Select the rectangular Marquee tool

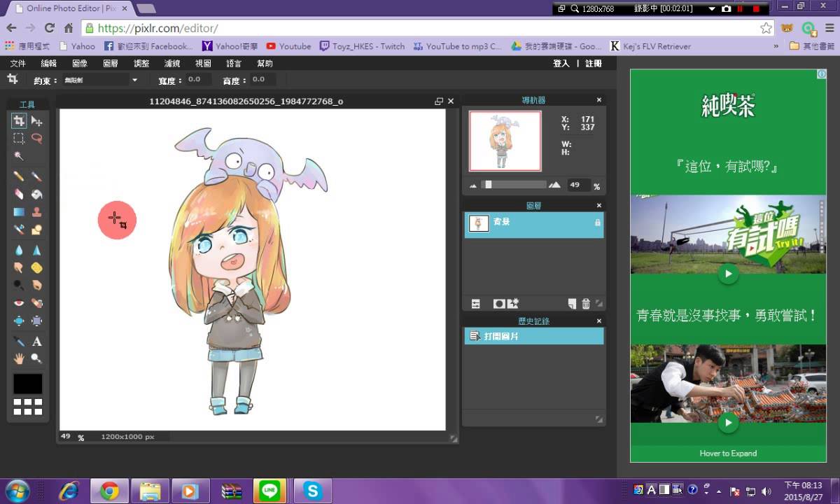point(19,139)
